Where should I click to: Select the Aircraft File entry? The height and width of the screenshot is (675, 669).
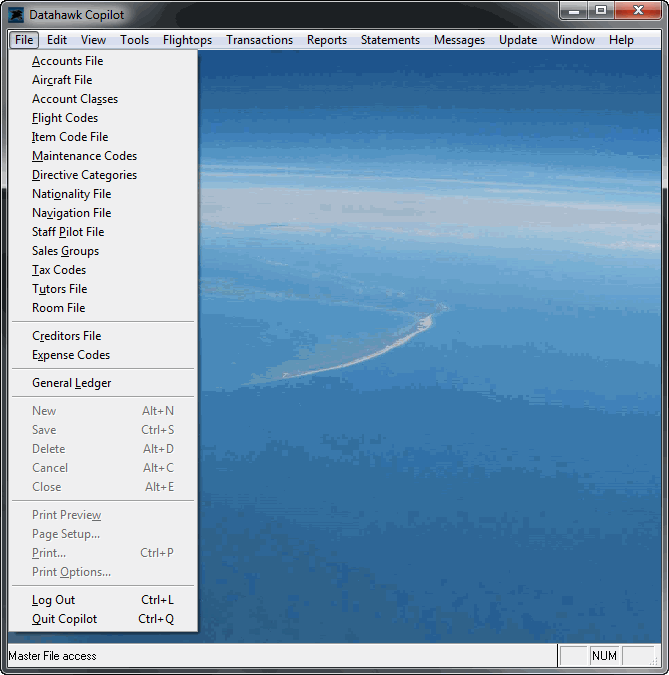click(x=103, y=80)
